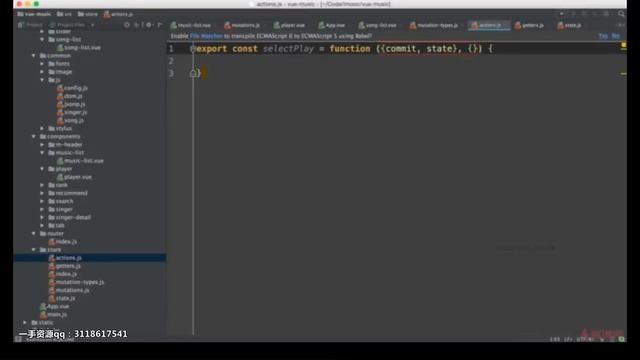Switch to the mutations.js editor tab
This screenshot has height=360, width=640.
click(242, 25)
